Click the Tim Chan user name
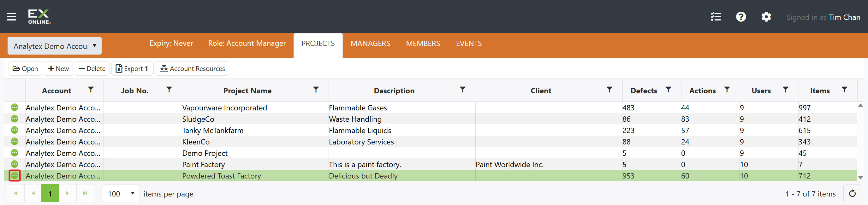Screen dimensions: 868x205 (x=844, y=17)
